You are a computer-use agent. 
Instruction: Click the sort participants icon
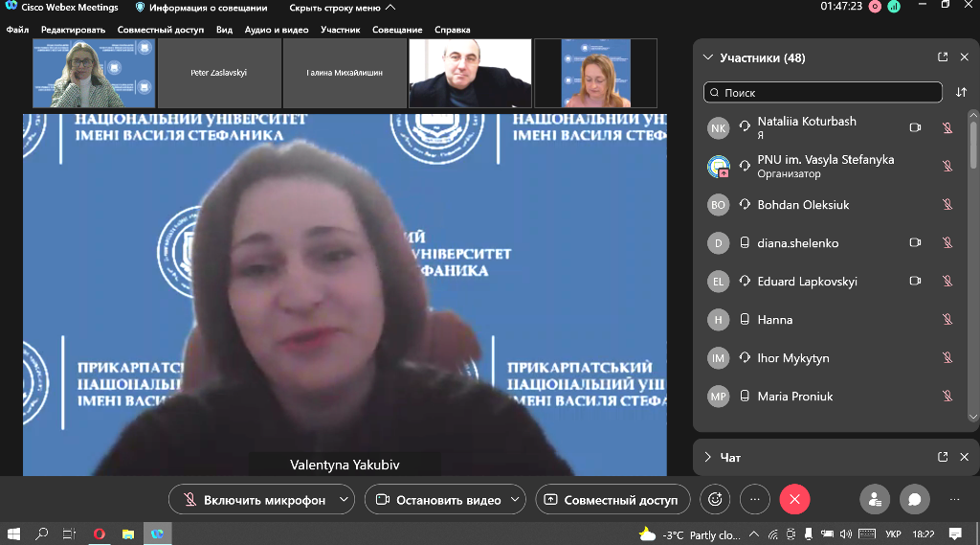pyautogui.click(x=961, y=93)
